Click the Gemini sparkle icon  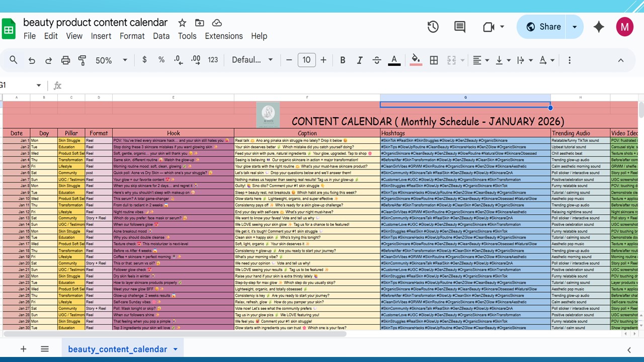[599, 27]
